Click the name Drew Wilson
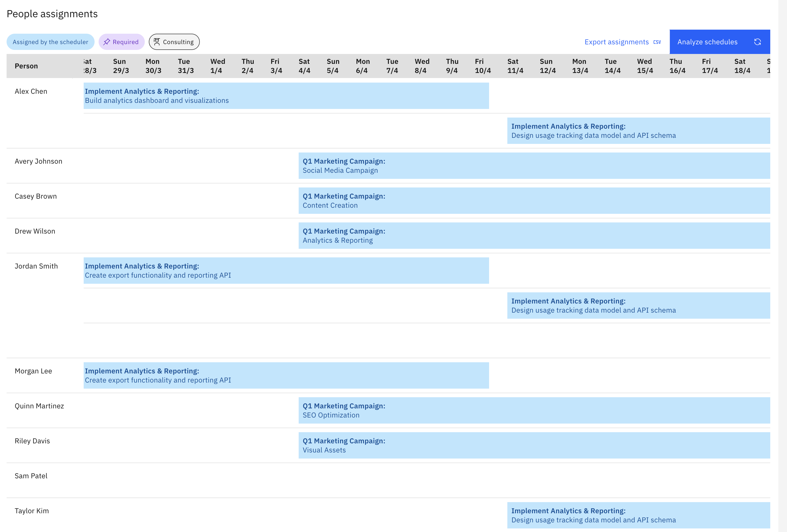Image resolution: width=787 pixels, height=532 pixels. point(35,231)
